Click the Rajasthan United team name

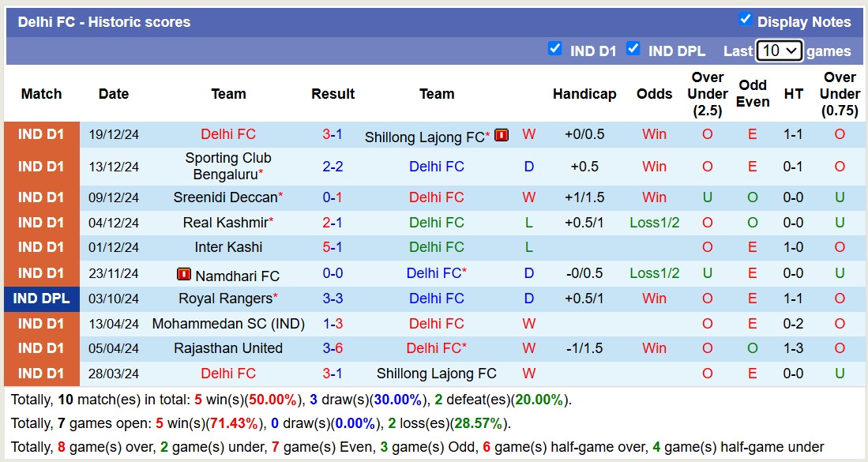228,347
